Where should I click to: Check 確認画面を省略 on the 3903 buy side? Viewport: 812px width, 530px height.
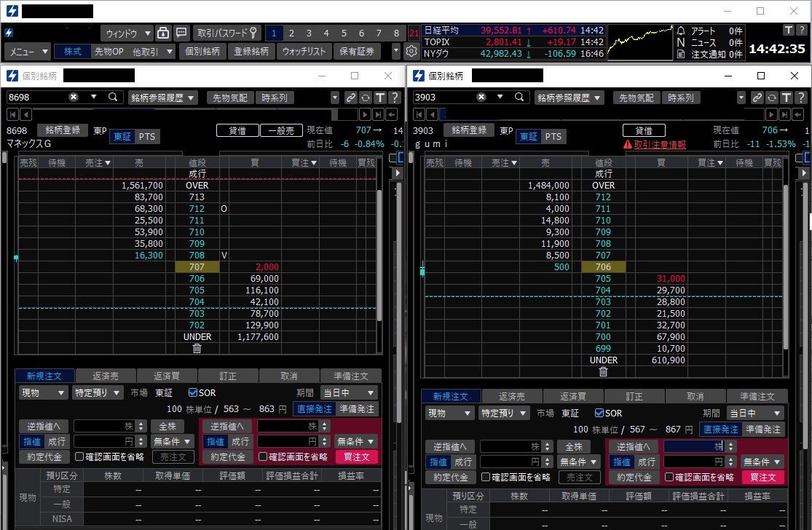click(669, 477)
